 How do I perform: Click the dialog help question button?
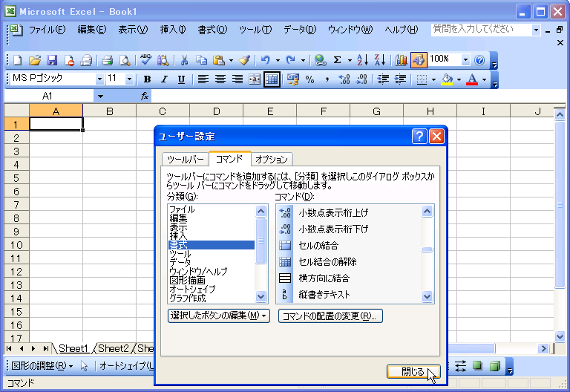pyautogui.click(x=419, y=137)
